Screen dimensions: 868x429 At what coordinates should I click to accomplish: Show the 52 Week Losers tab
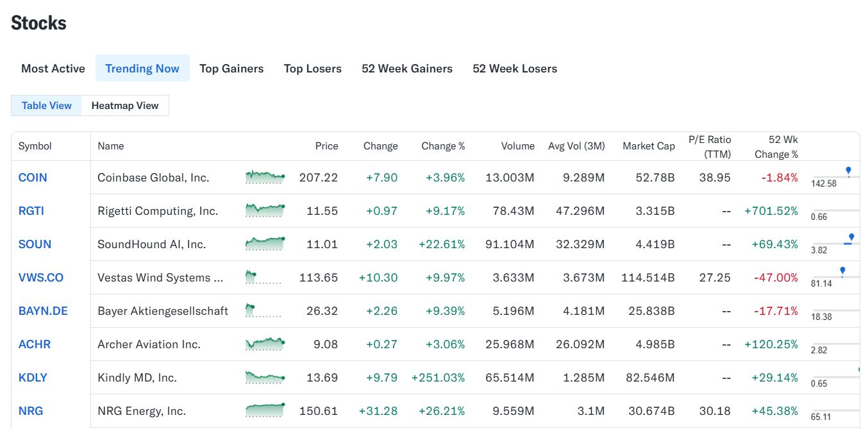[x=515, y=69]
